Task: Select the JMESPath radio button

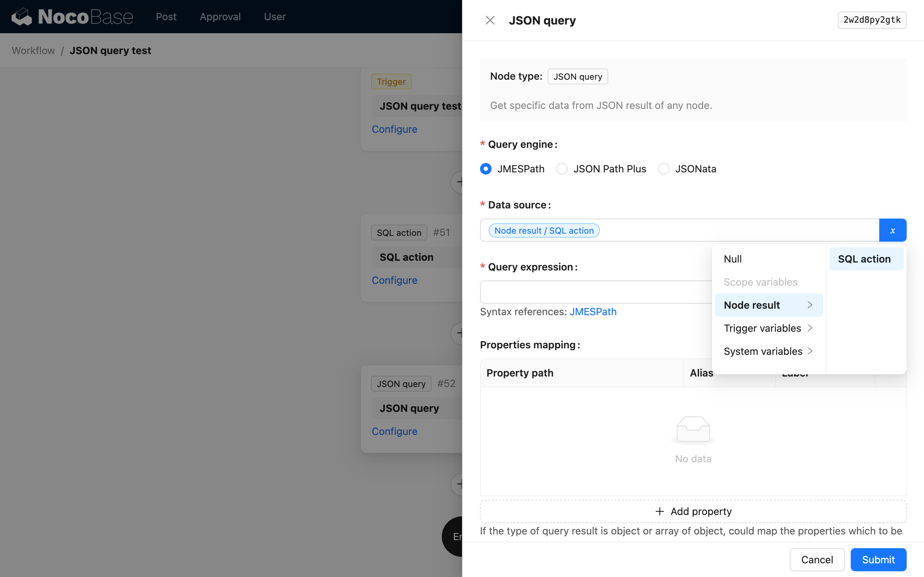Action: [x=486, y=169]
